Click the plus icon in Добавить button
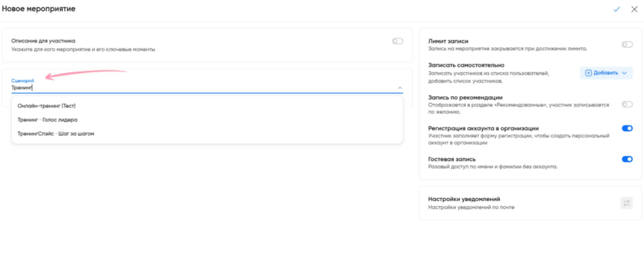The image size is (644, 258). [x=588, y=73]
